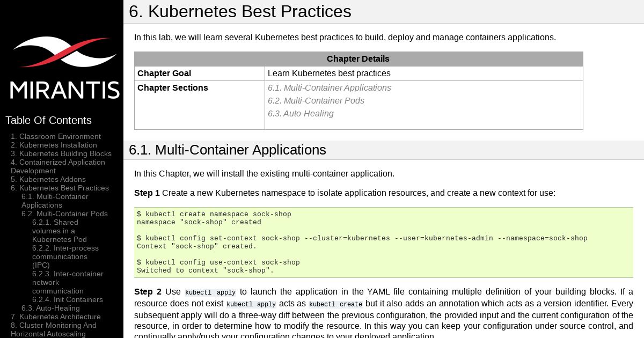Jump to 6.2.2 Inter-process communications section

(65, 256)
